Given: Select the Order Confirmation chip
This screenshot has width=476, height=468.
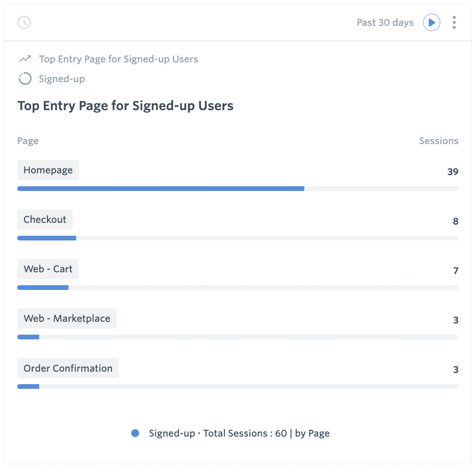Looking at the screenshot, I should point(68,368).
